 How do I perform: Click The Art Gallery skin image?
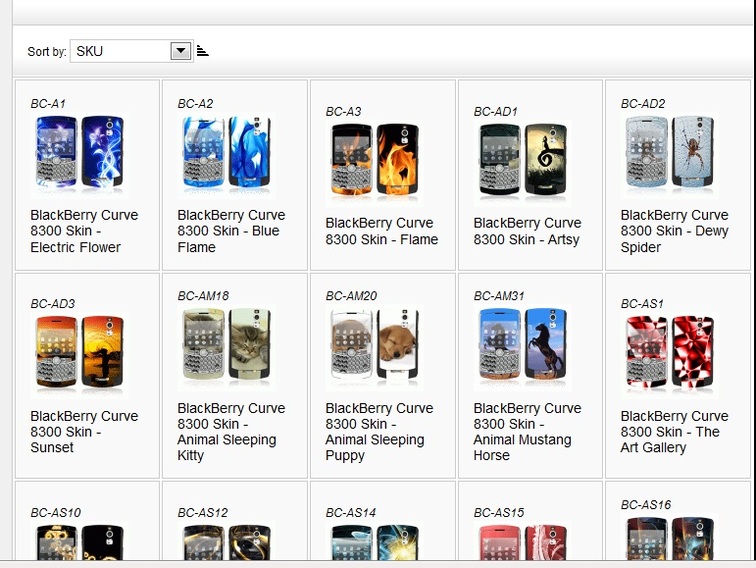670,355
